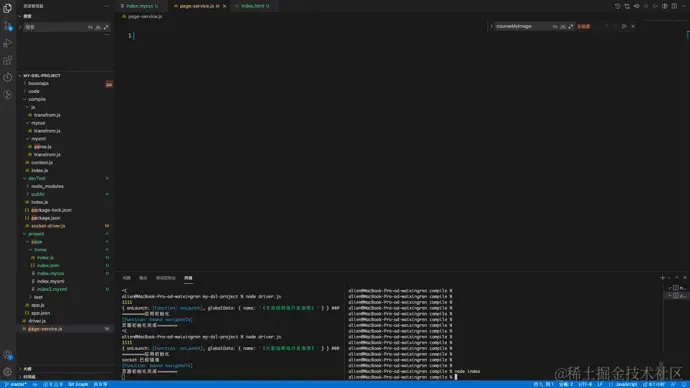Image resolution: width=690 pixels, height=388 pixels.
Task: Toggle whole word in sidebar search box
Action: 98,27
